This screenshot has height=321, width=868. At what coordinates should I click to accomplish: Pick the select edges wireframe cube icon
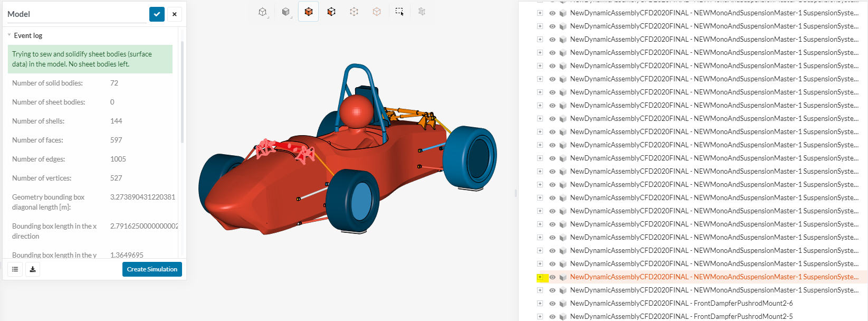[354, 12]
